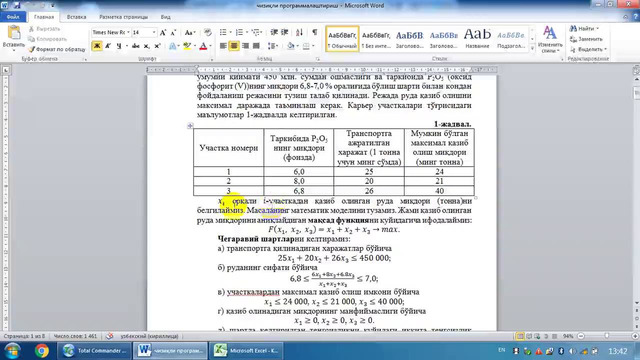Viewport: 640px width, 360px height.
Task: Click the Заменить replace button
Action: click(x=586, y=39)
